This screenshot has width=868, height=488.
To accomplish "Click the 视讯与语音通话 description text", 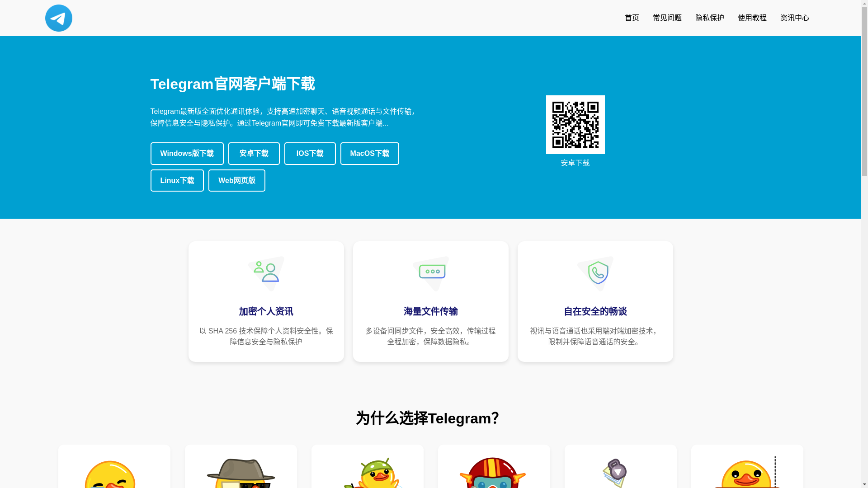I will (x=595, y=336).
